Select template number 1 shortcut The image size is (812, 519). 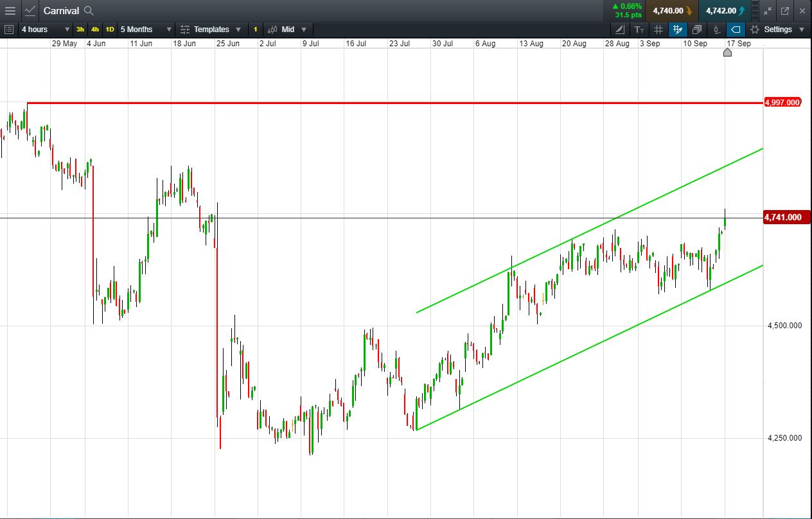[x=255, y=30]
